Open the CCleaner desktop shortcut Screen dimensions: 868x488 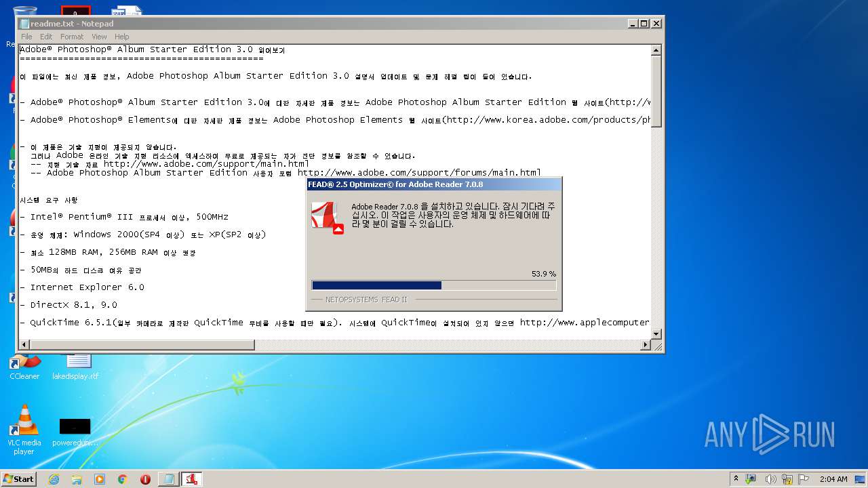coord(24,367)
